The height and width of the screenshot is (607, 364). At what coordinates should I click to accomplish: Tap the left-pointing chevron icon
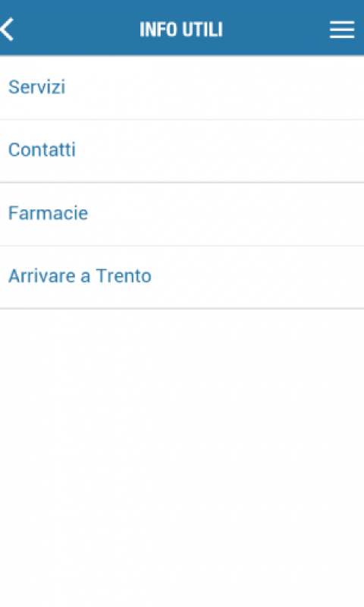click(8, 29)
